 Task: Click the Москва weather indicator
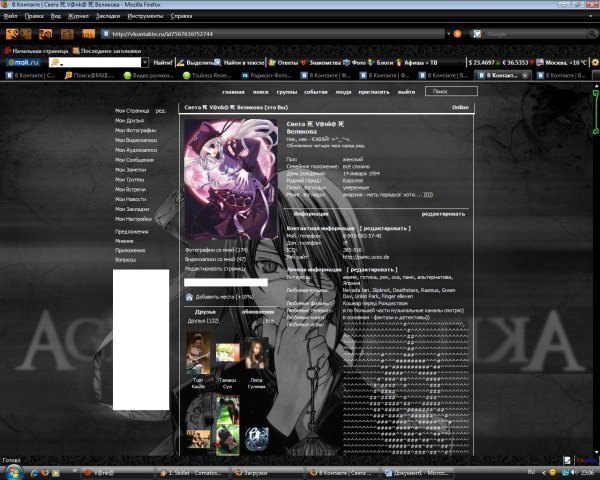click(x=561, y=62)
